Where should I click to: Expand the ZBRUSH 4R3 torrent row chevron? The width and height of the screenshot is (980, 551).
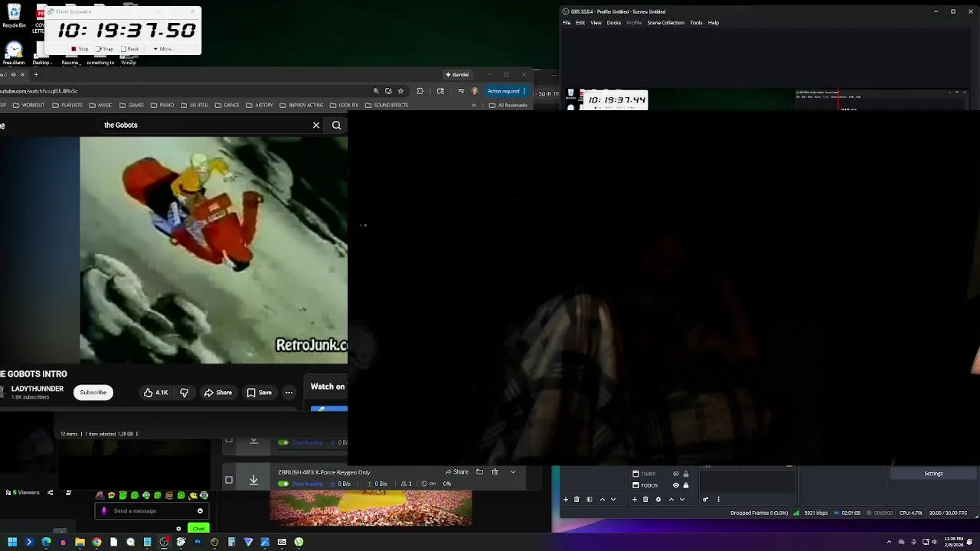[x=513, y=472]
